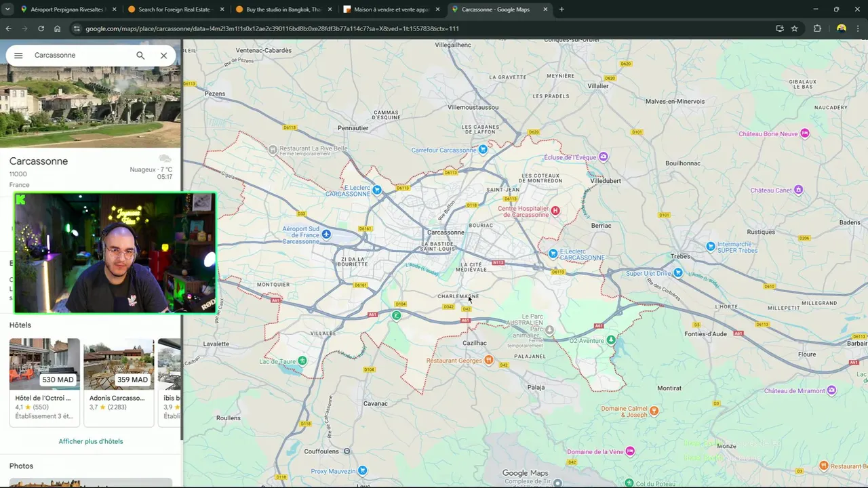Click the Villemoustaussou town label

pyautogui.click(x=473, y=107)
